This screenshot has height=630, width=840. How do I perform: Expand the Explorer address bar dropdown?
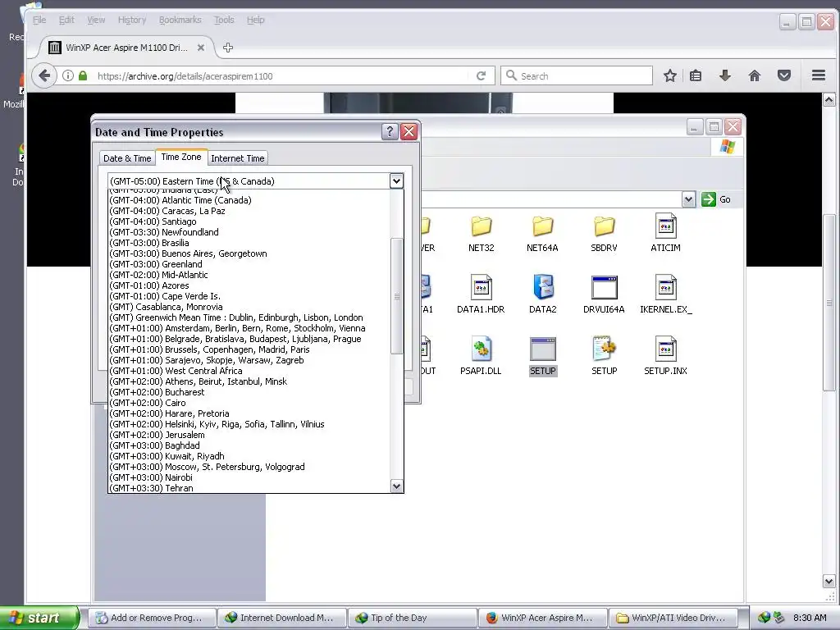[688, 199]
